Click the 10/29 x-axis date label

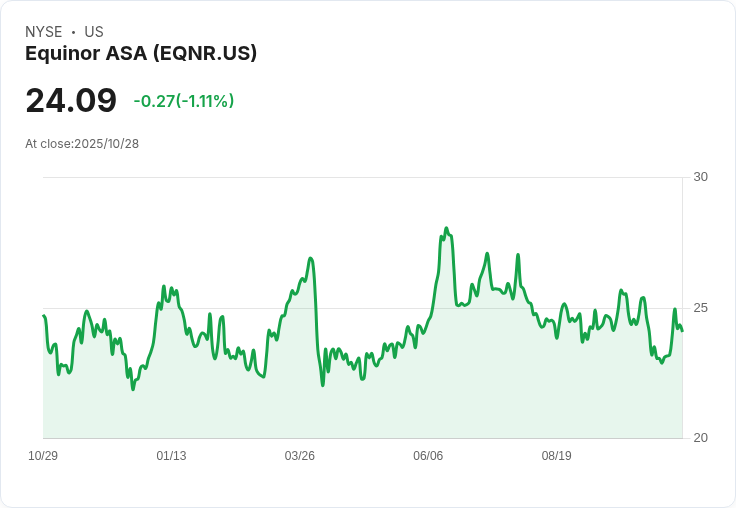[43, 455]
